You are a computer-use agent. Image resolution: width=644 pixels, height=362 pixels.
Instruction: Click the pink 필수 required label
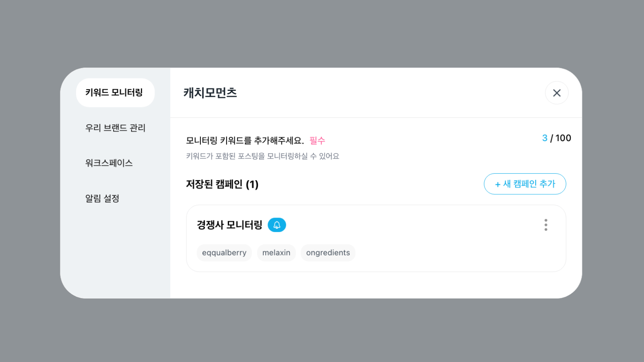click(317, 140)
